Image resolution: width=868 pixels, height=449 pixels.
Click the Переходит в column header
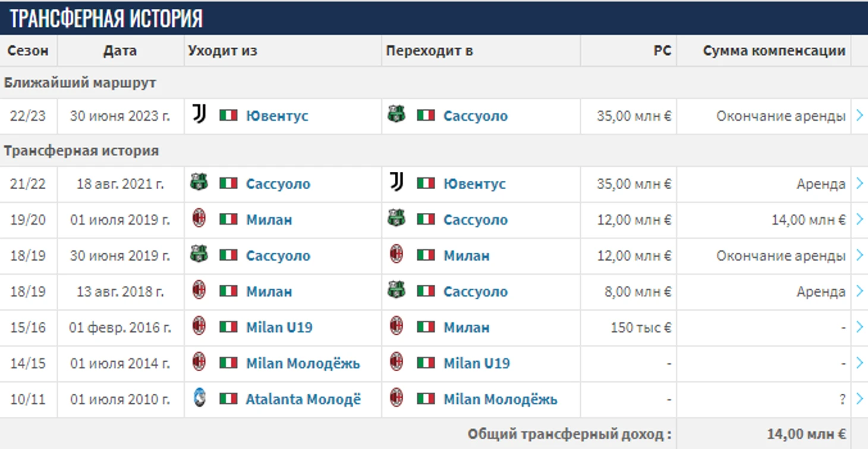(x=429, y=51)
